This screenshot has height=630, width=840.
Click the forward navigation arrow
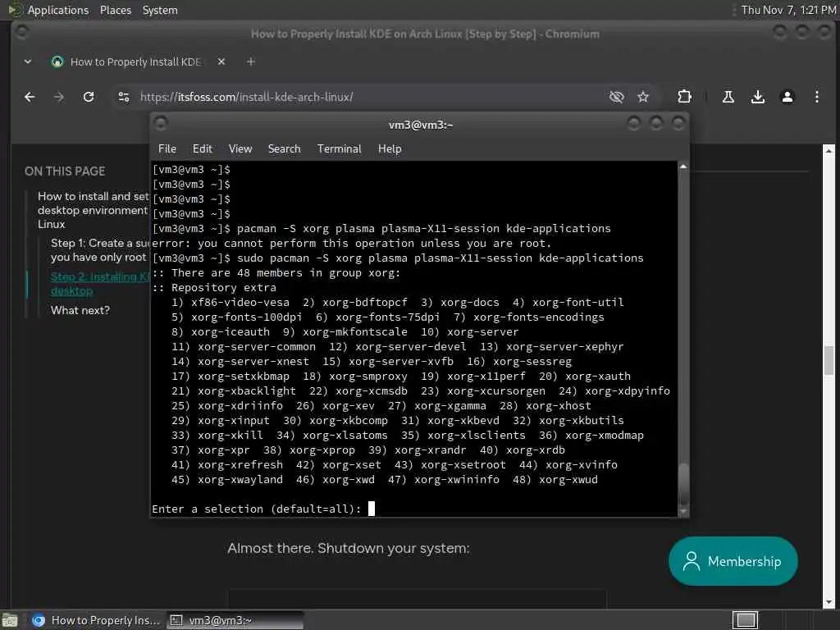(59, 97)
